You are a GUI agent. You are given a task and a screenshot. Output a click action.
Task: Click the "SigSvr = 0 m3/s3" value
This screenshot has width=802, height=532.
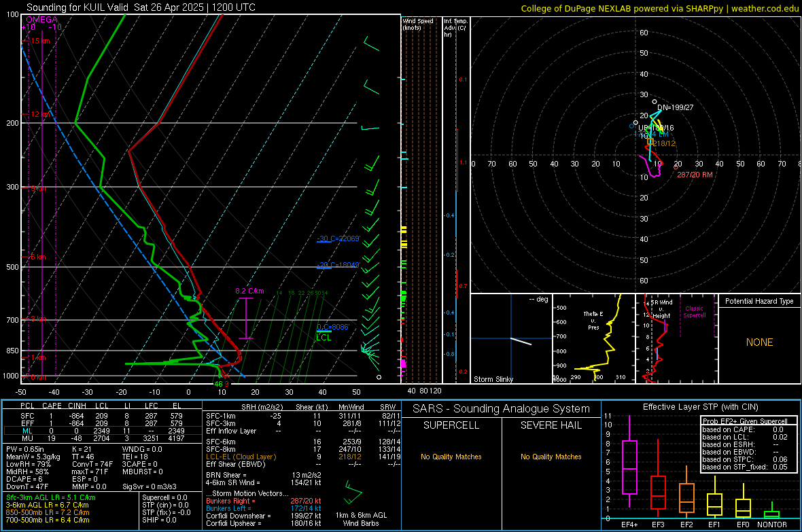point(150,486)
